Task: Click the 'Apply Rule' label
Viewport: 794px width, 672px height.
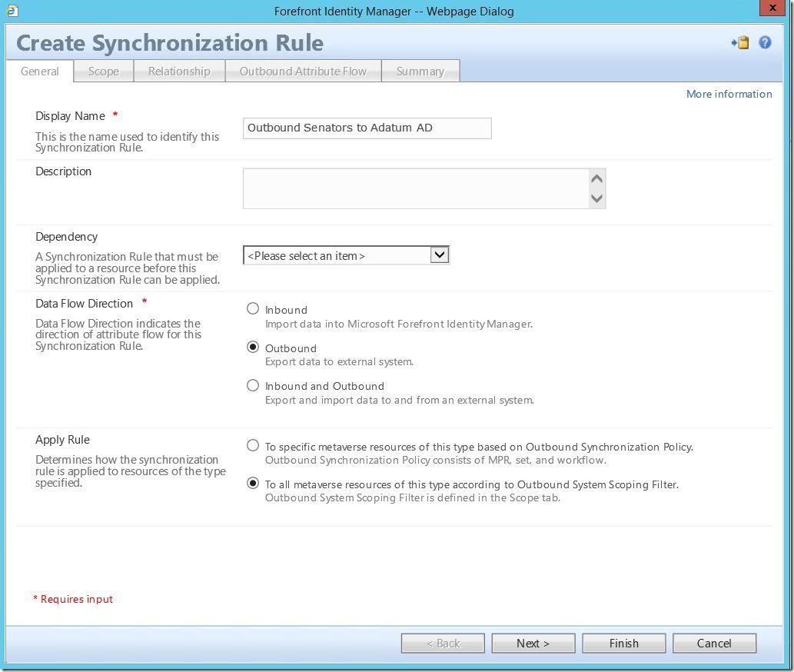Action: point(62,440)
